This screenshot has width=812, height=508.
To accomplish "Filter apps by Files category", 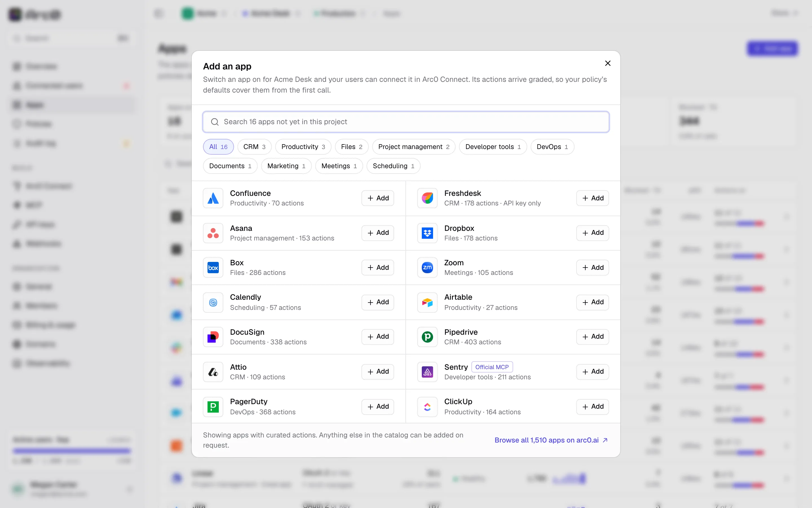I will (352, 147).
